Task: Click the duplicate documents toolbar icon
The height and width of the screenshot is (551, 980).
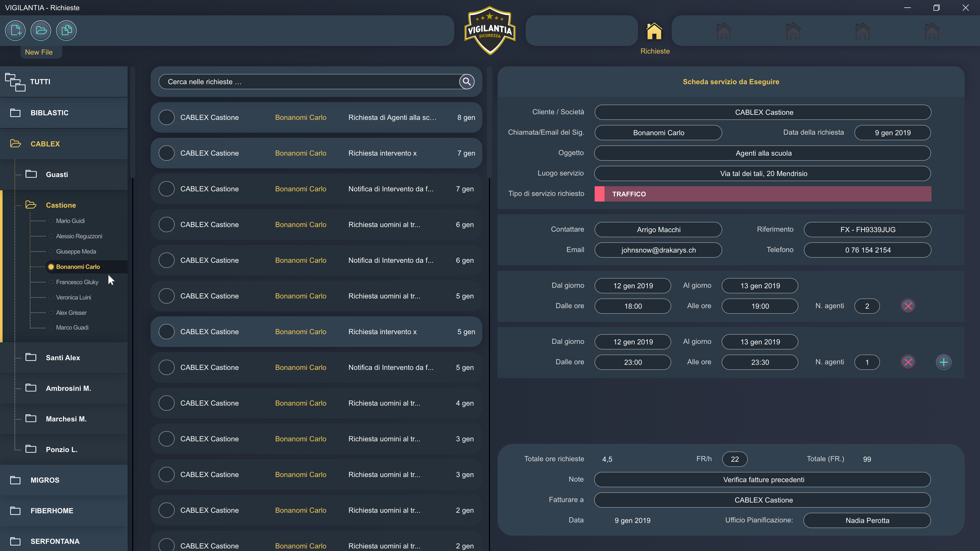Action: [x=66, y=30]
